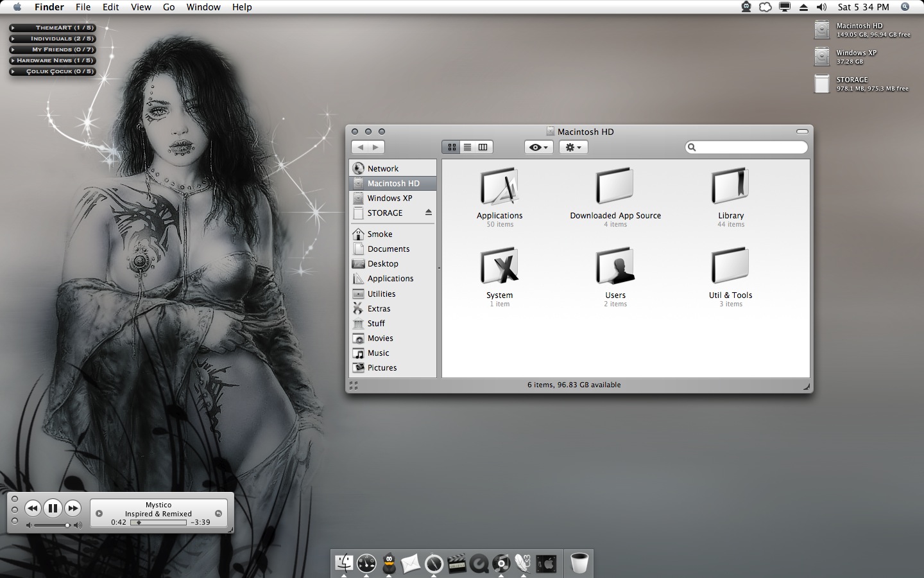Adjust the iTunes volume slider
The height and width of the screenshot is (578, 924).
click(x=52, y=525)
